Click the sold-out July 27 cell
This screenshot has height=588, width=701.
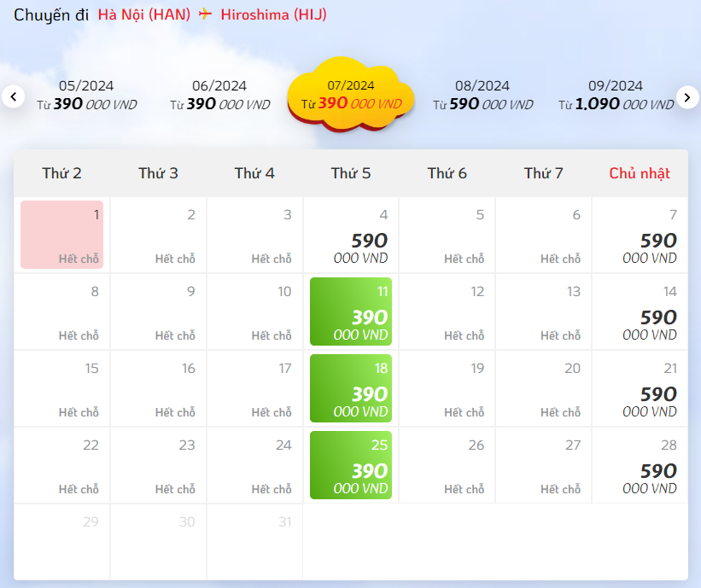544,465
